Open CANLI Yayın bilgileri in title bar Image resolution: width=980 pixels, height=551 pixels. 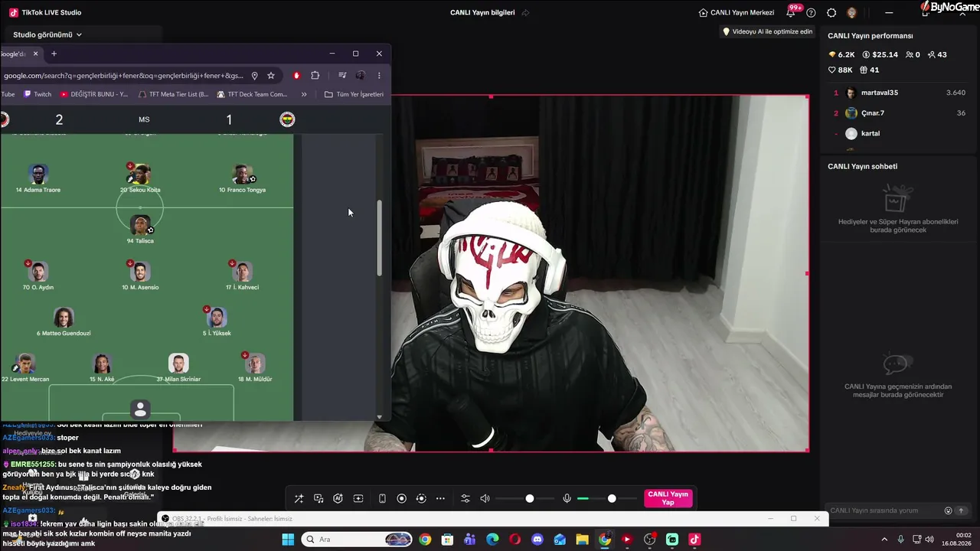(x=482, y=12)
